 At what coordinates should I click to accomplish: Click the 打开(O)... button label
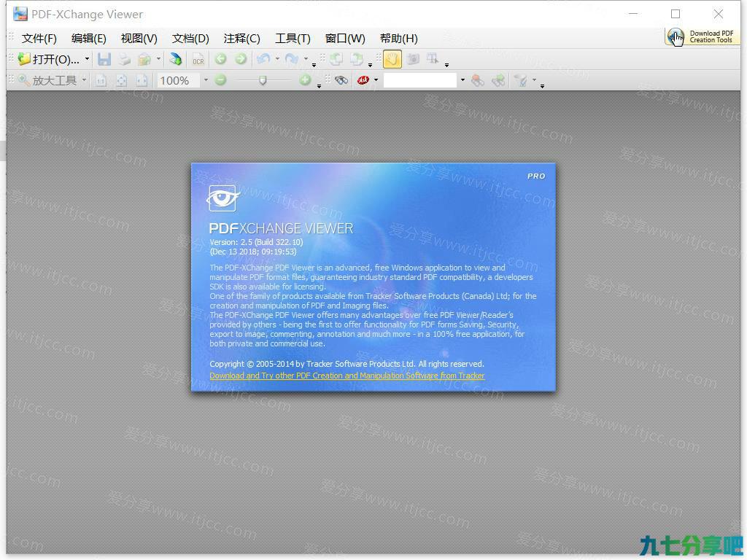pos(55,59)
